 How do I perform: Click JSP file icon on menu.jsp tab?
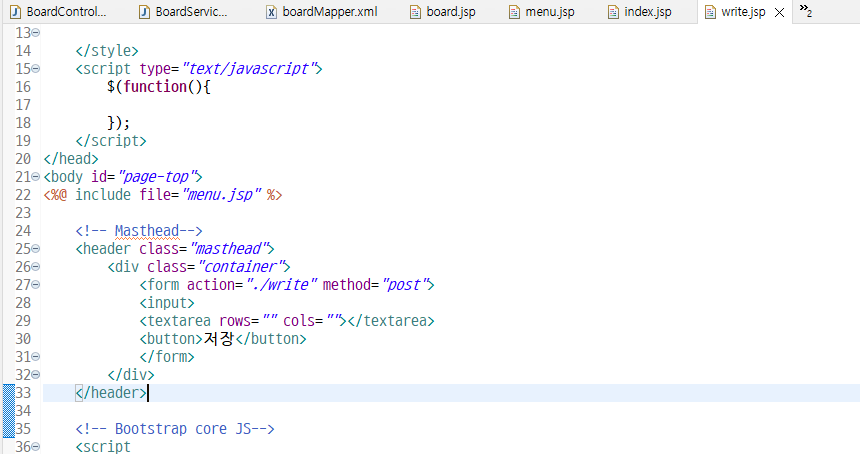pos(514,12)
